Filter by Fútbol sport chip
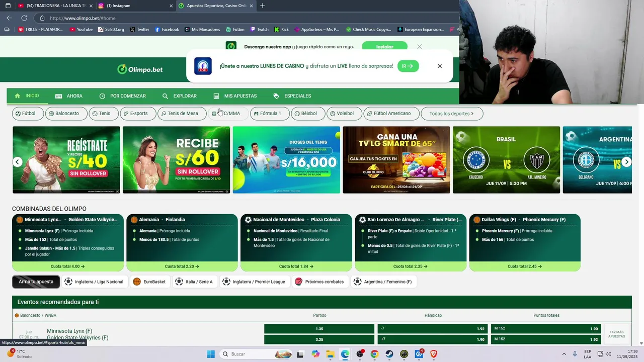Viewport: 644px width, 362px height. (27, 114)
